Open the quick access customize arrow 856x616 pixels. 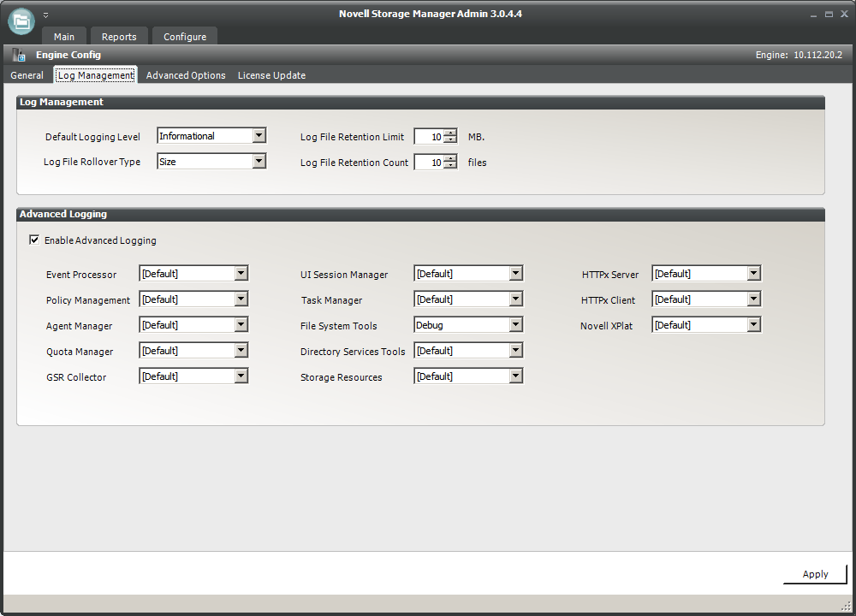46,15
